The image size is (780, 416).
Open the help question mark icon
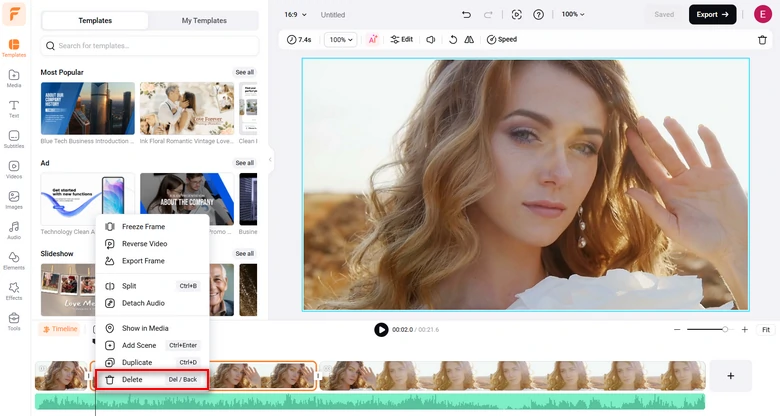[538, 14]
